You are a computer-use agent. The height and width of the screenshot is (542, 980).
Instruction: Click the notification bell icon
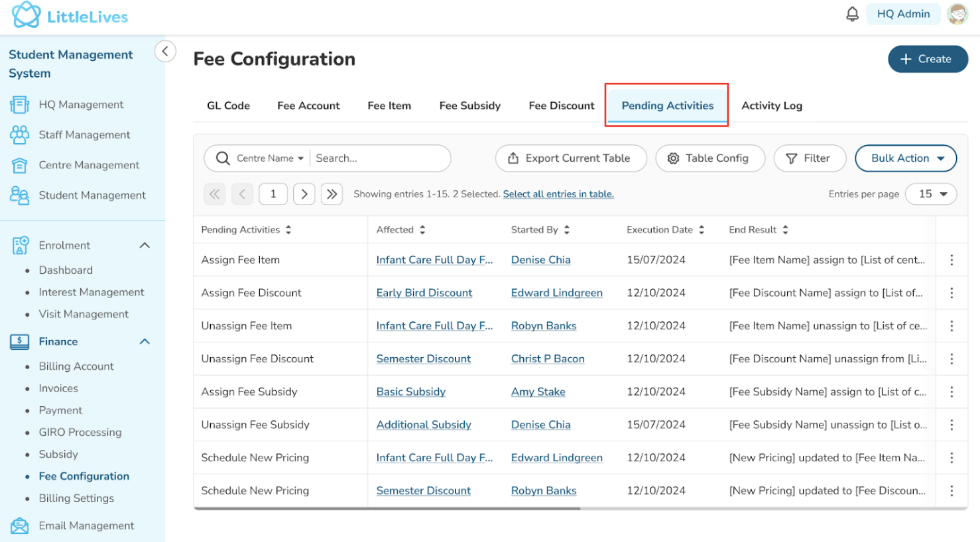coord(852,14)
